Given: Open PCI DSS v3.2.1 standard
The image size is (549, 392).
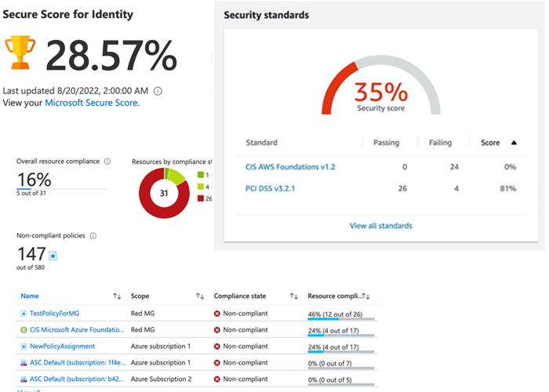Looking at the screenshot, I should point(272,188).
